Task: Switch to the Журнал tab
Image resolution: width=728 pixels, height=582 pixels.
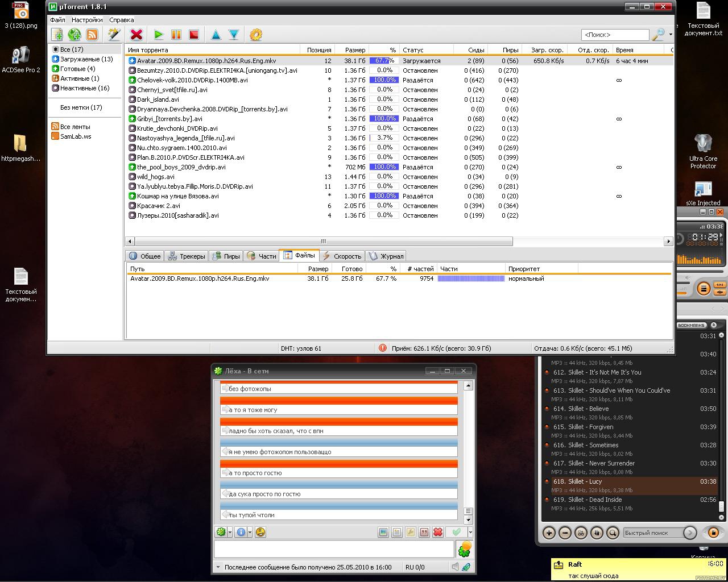Action: pos(386,256)
